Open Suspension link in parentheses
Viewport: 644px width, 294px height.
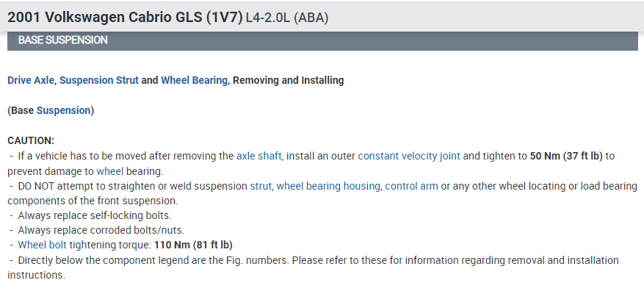coord(63,110)
